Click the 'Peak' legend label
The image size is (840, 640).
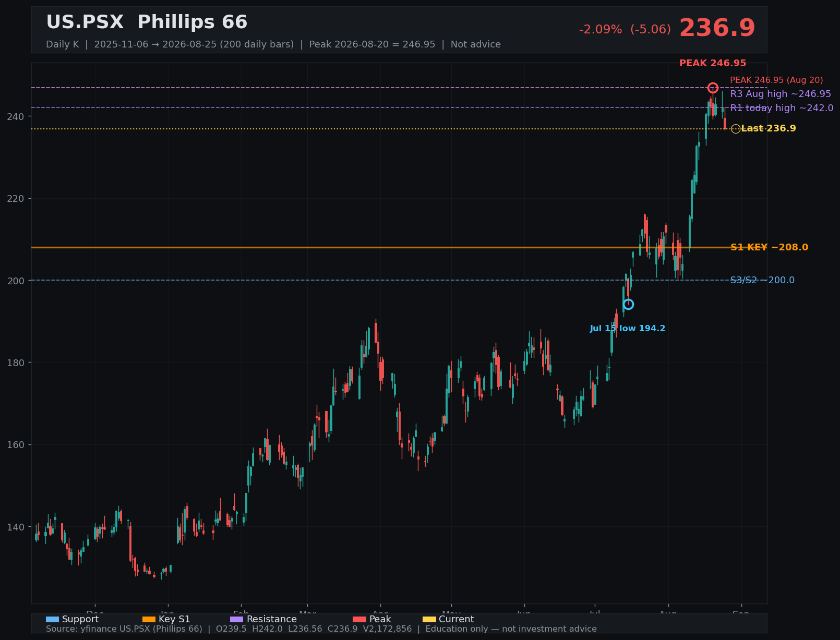click(x=380, y=619)
